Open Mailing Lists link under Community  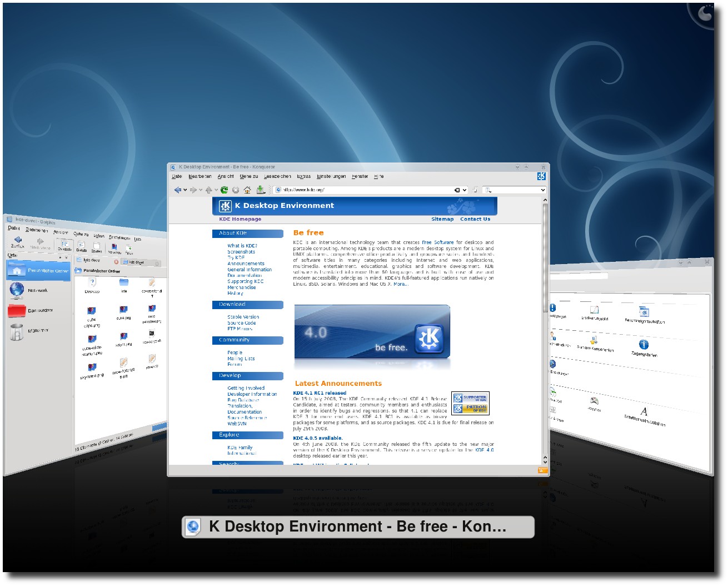click(241, 359)
